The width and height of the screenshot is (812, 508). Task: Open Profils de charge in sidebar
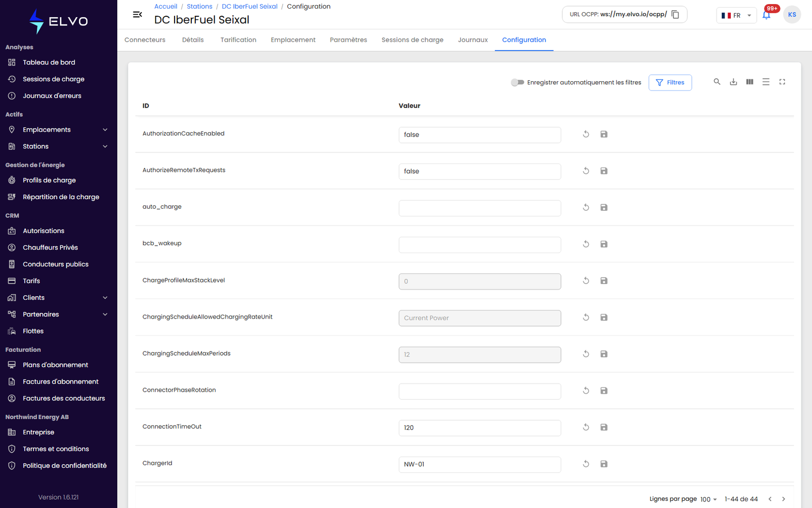pyautogui.click(x=58, y=180)
